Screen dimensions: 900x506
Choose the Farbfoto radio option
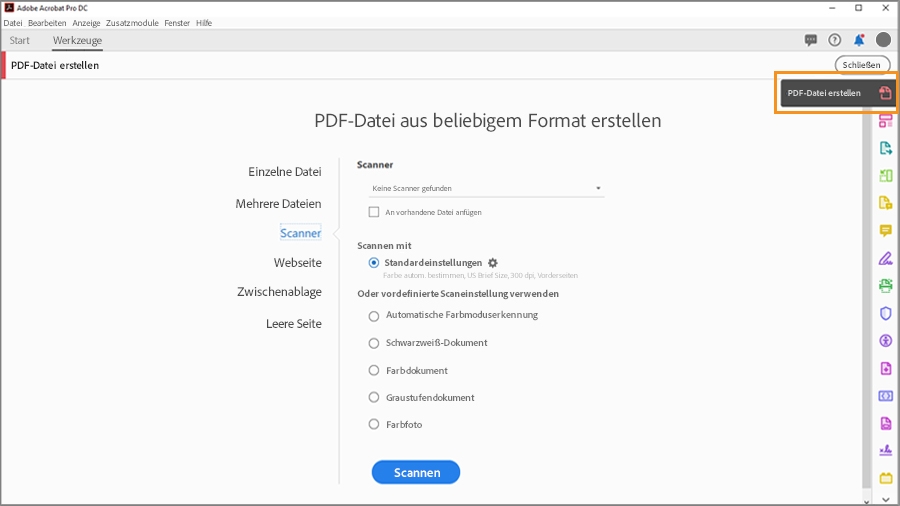click(x=374, y=425)
